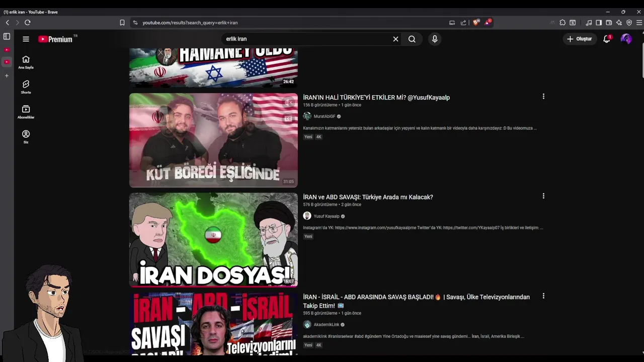Viewport: 644px width, 362px height.
Task: Clear the search query with X
Action: [x=395, y=39]
